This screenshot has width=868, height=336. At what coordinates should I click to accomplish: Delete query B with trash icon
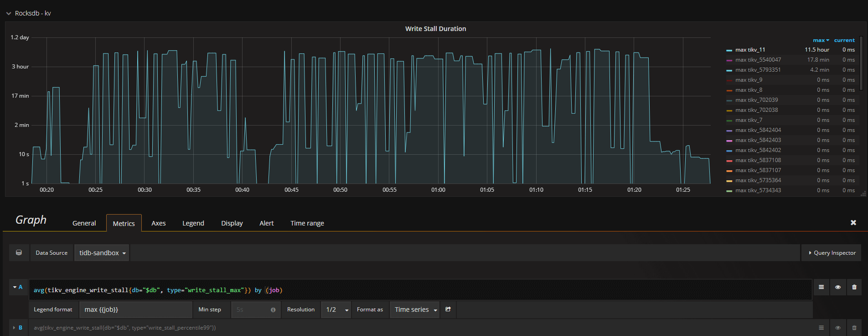tap(854, 328)
